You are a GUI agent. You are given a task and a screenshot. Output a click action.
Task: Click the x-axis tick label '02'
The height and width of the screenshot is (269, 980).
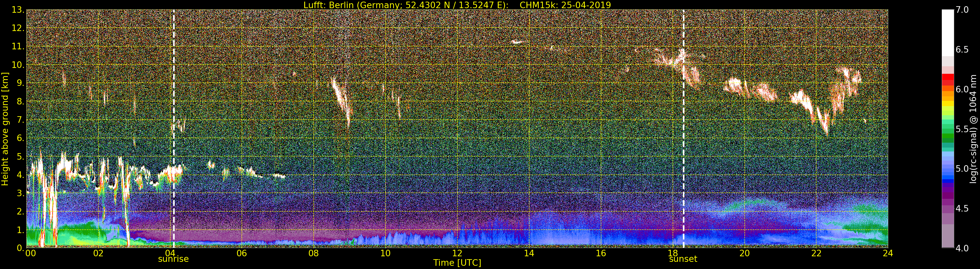98,253
